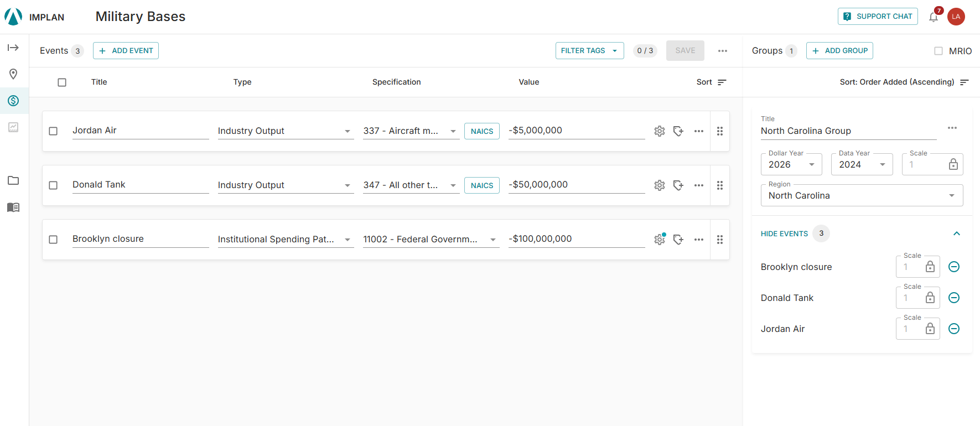
Task: Open the Impacts dollar sidebar icon
Action: point(13,101)
